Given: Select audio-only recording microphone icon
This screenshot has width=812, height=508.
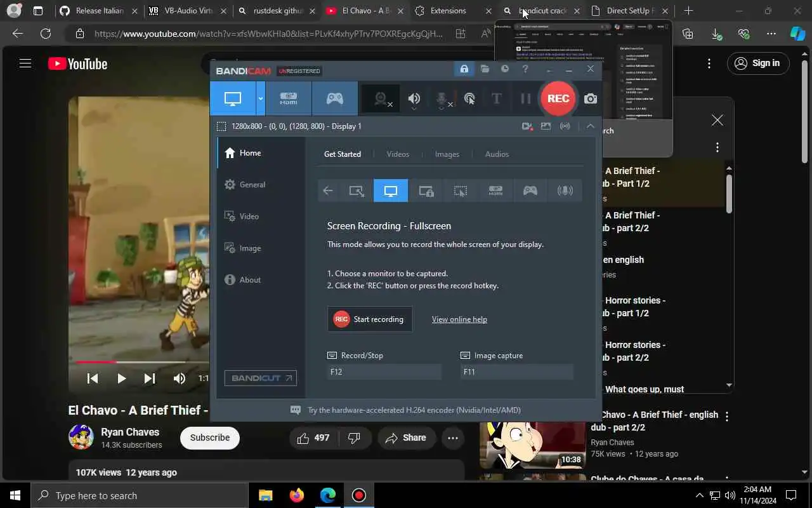Looking at the screenshot, I should (x=565, y=190).
